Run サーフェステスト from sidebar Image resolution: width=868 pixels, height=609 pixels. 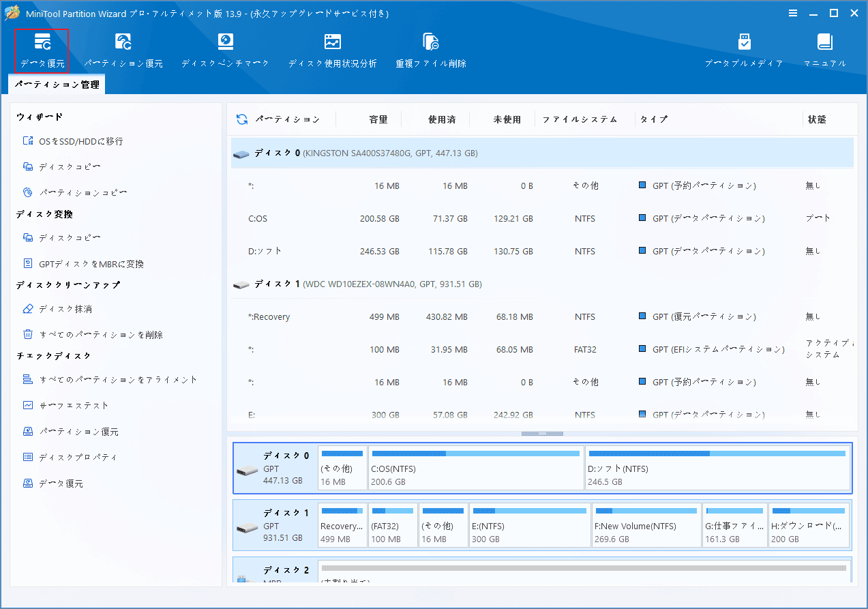65,405
